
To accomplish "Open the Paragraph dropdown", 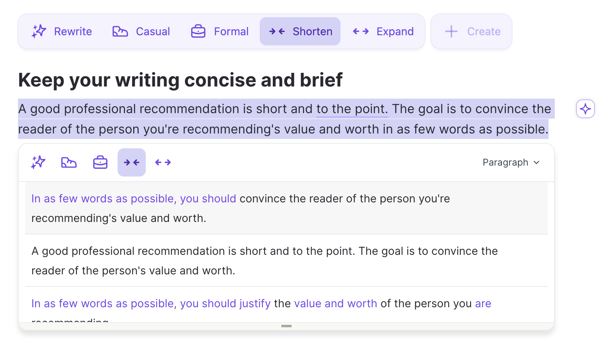I will click(511, 162).
